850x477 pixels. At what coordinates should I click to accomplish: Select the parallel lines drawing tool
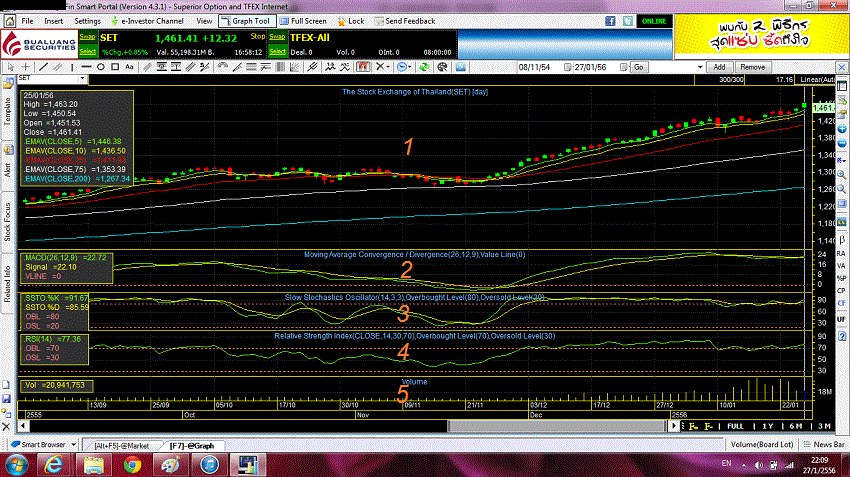pyautogui.click(x=57, y=67)
